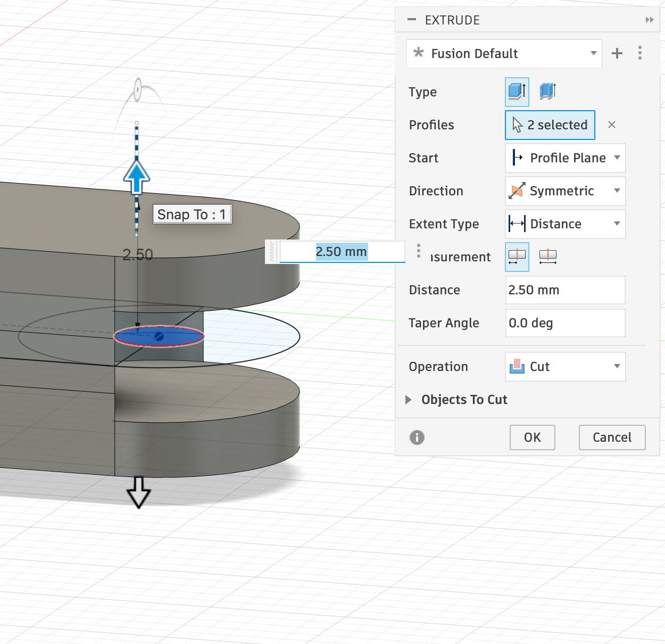This screenshot has height=644, width=665.
Task: Click the info icon in the dialog footer
Action: pos(417,437)
